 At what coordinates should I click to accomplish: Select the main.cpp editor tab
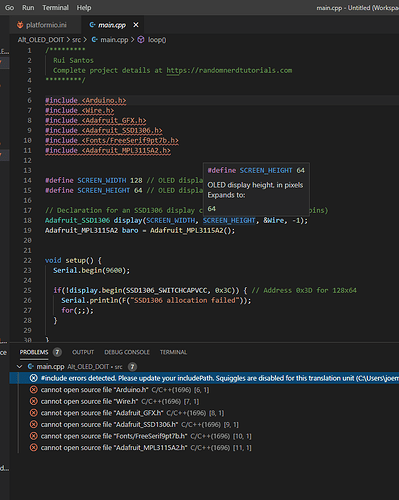pos(112,25)
